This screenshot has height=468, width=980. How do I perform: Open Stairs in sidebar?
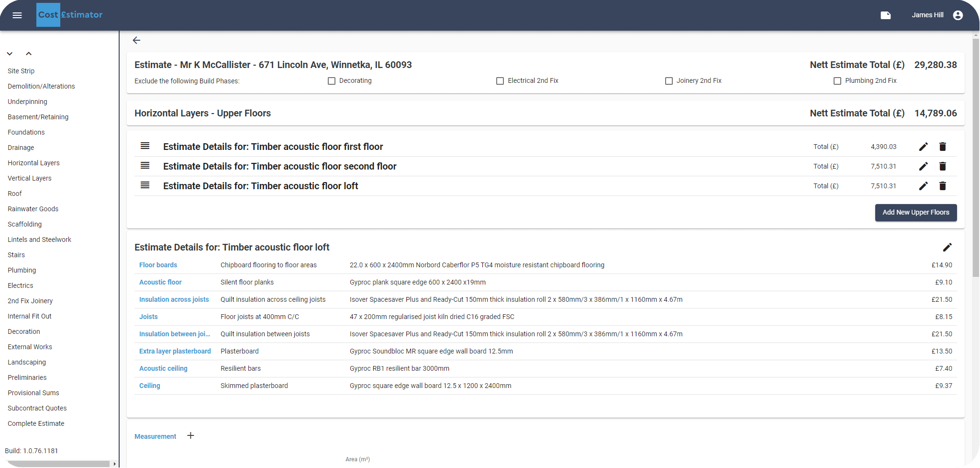(16, 255)
